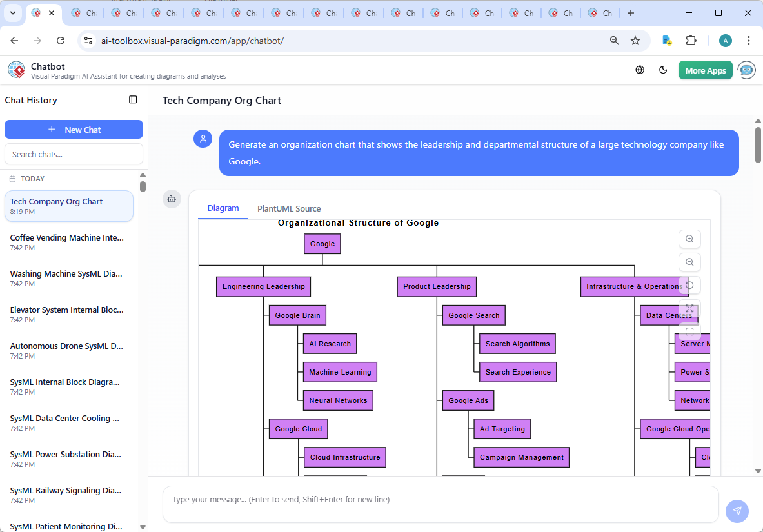Reset the diagram view rotation icon

click(689, 285)
